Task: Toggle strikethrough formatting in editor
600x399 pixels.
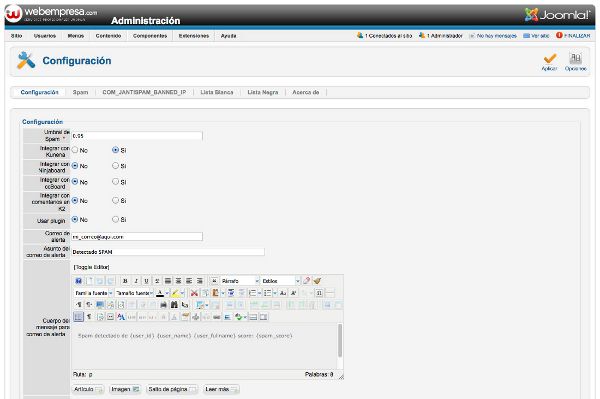Action: [157, 281]
